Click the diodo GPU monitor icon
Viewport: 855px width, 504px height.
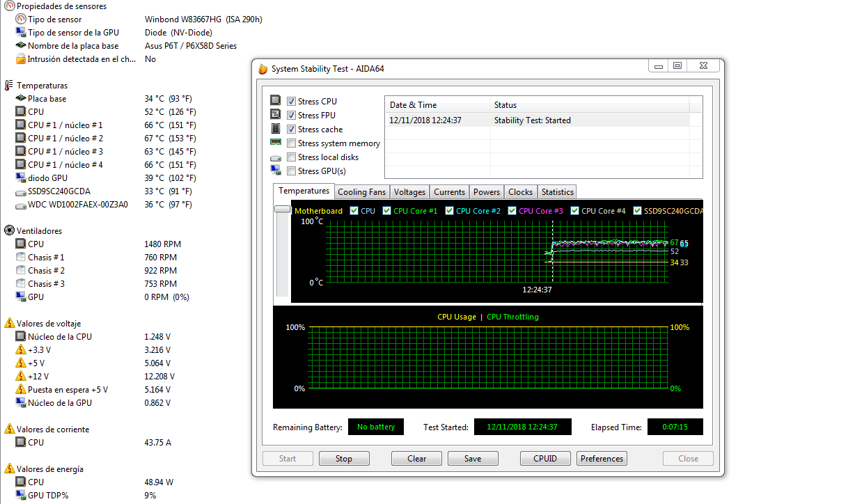pyautogui.click(x=21, y=178)
